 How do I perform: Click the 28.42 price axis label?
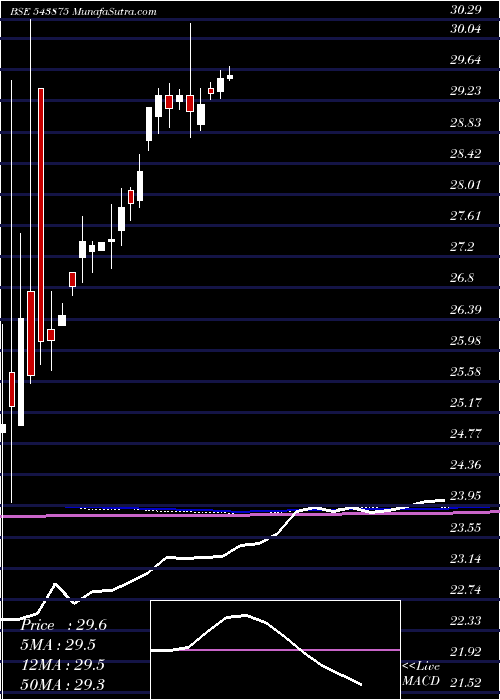click(x=465, y=154)
